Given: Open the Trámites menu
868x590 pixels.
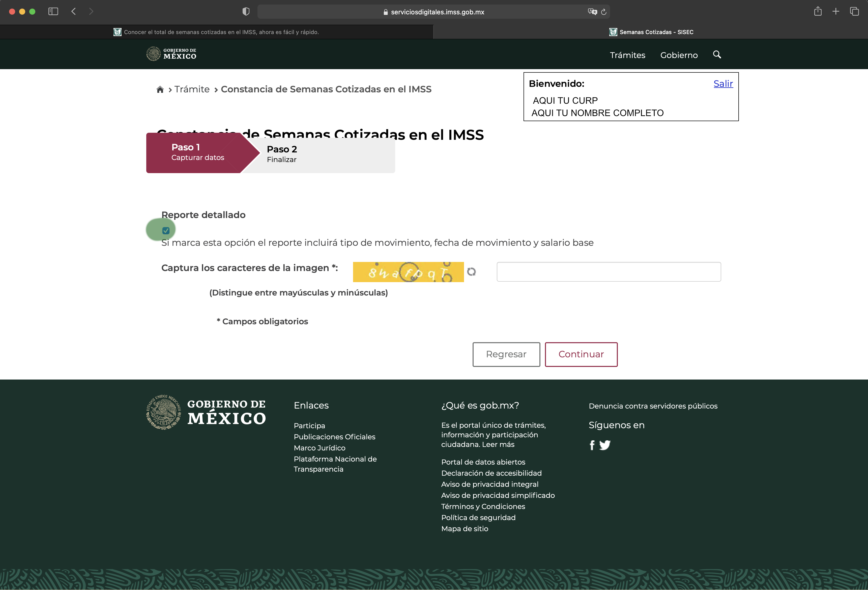Looking at the screenshot, I should 627,55.
